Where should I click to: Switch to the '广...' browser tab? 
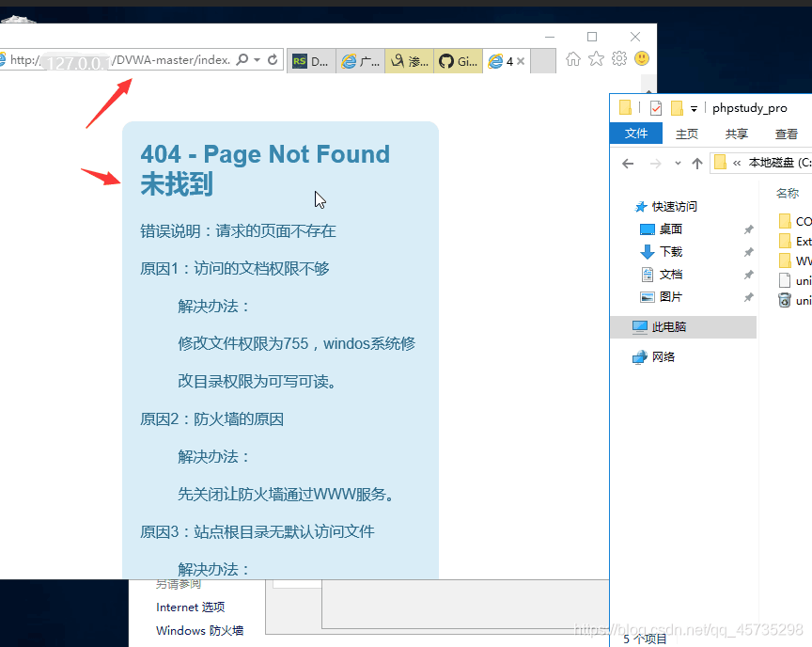pos(361,61)
